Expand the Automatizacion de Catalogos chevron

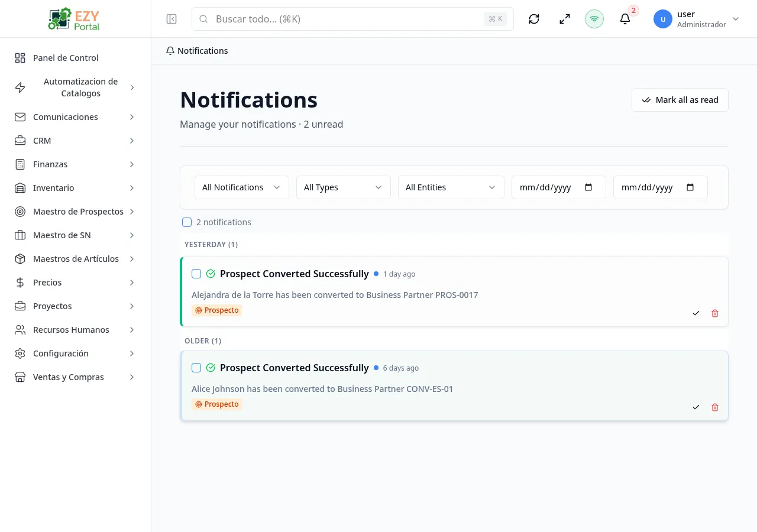point(132,87)
